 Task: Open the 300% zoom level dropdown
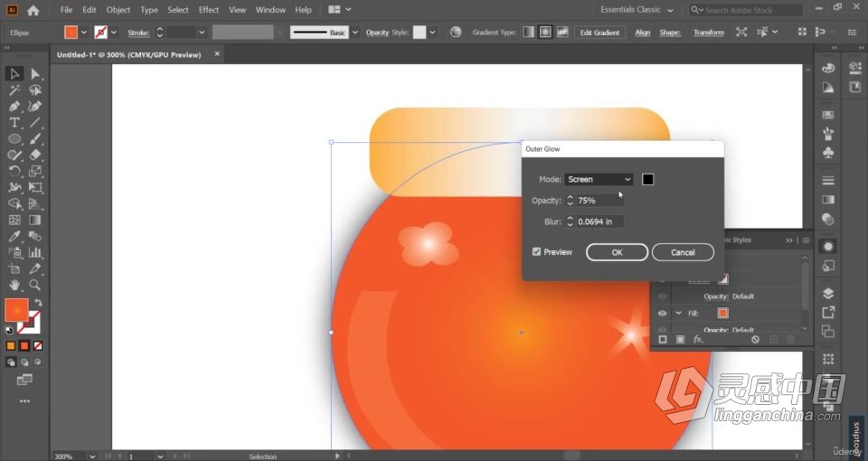click(92, 456)
